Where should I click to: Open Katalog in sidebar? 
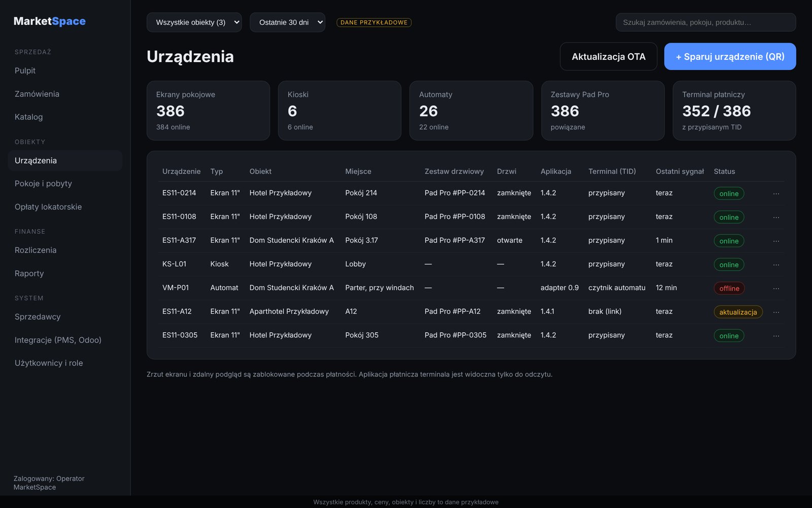65,117
